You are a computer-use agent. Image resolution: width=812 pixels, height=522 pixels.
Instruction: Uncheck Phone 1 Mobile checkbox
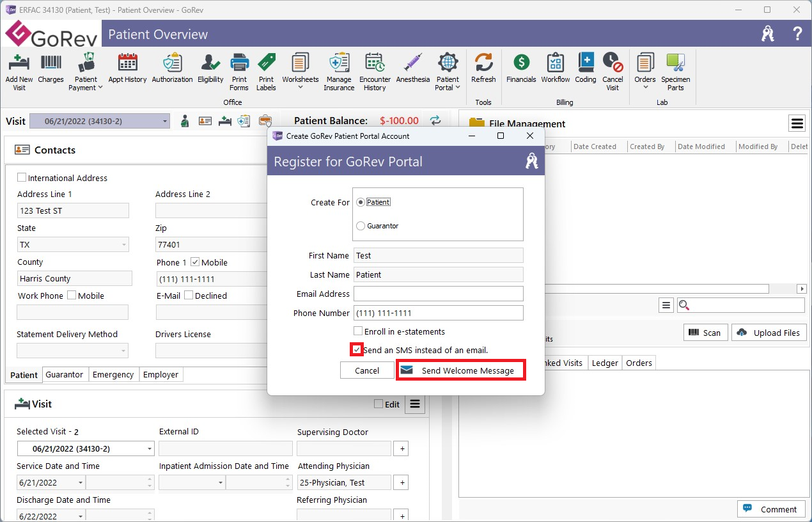[195, 262]
